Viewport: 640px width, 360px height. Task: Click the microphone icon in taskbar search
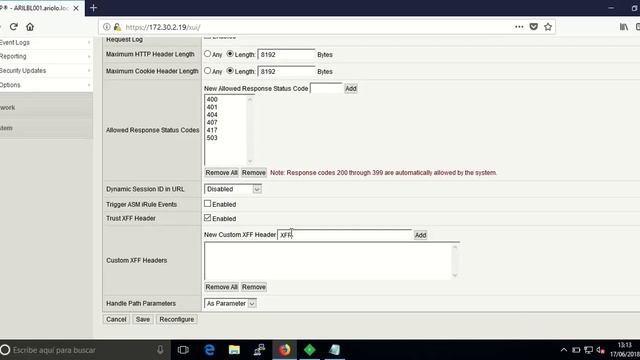pyautogui.click(x=160, y=350)
